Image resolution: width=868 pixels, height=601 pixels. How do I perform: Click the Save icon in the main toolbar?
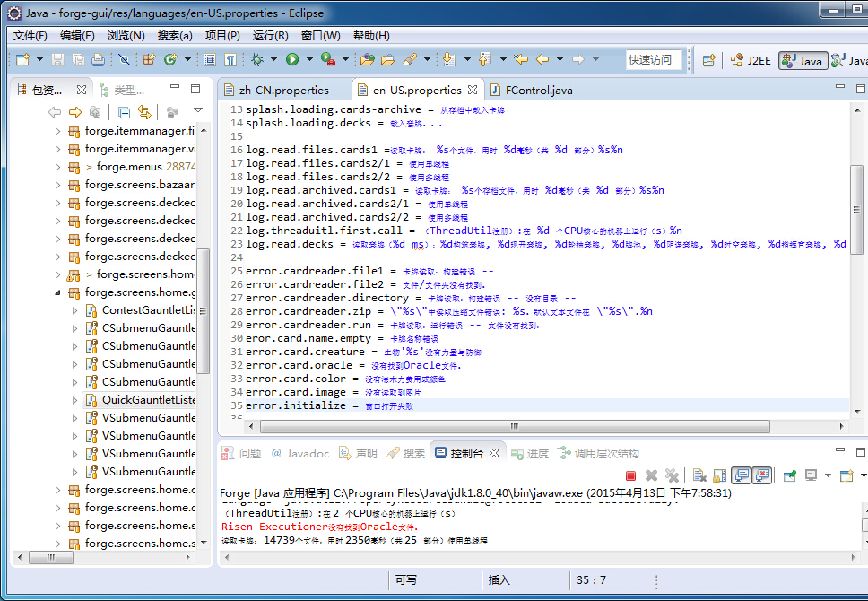(x=57, y=60)
